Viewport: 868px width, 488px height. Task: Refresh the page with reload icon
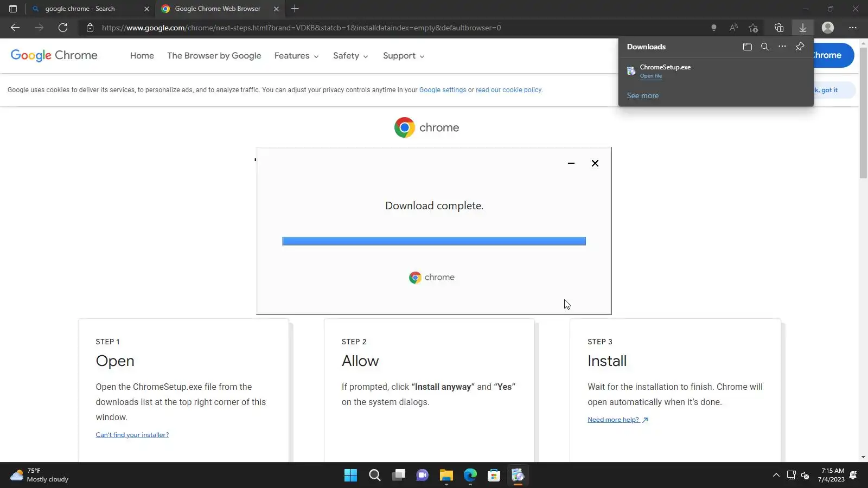pos(63,28)
